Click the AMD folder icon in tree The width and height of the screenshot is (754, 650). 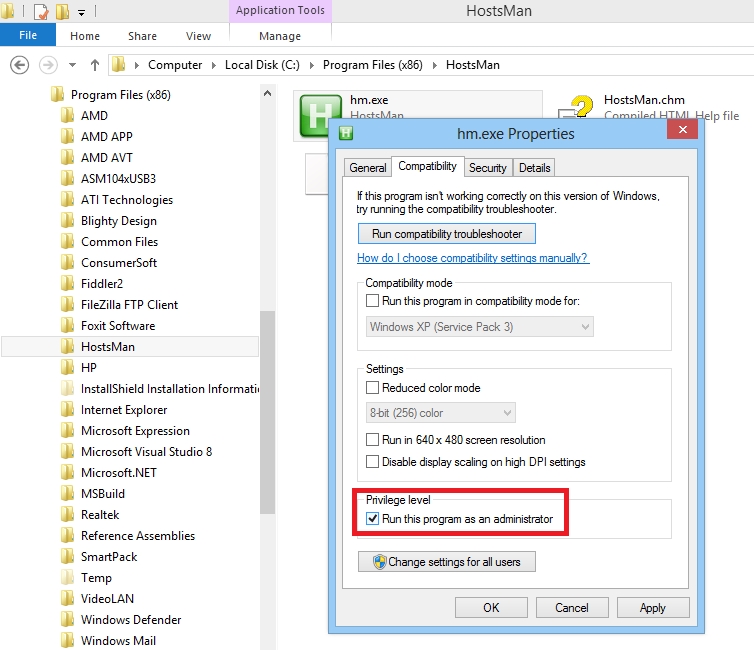[67, 115]
